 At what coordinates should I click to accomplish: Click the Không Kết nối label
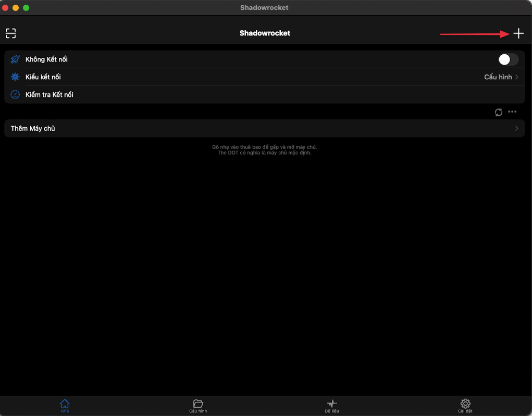(x=46, y=59)
